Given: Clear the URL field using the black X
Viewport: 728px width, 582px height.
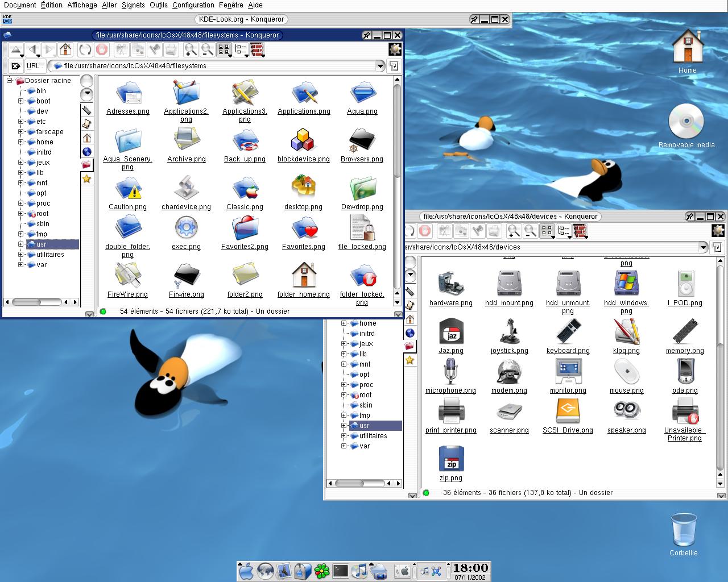Looking at the screenshot, I should (15, 66).
